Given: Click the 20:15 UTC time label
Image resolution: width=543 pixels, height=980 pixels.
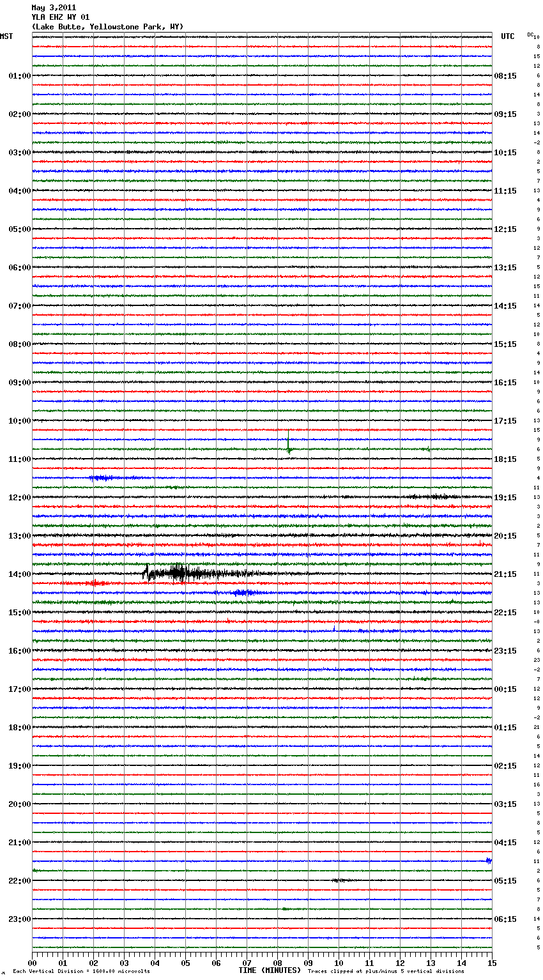Looking at the screenshot, I should (505, 536).
